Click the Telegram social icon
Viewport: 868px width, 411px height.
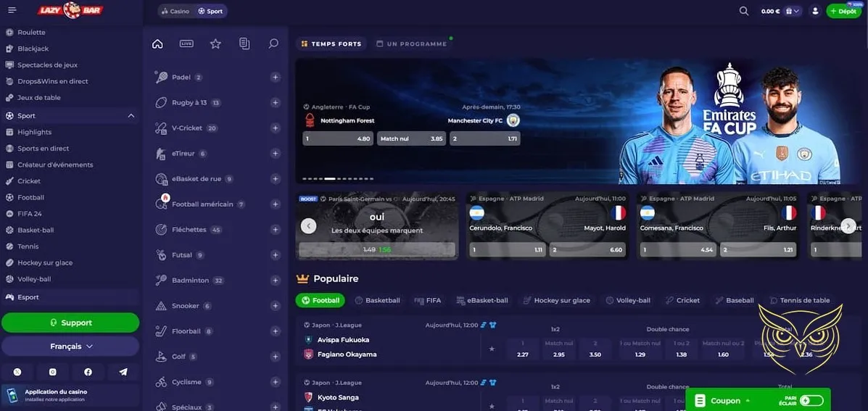point(123,372)
